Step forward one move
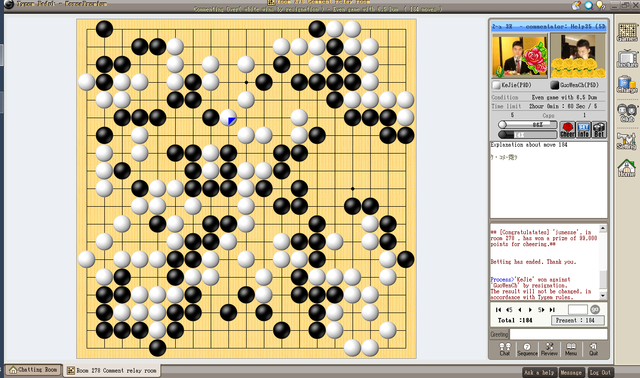Image resolution: width=640 pixels, height=378 pixels. coord(530,310)
